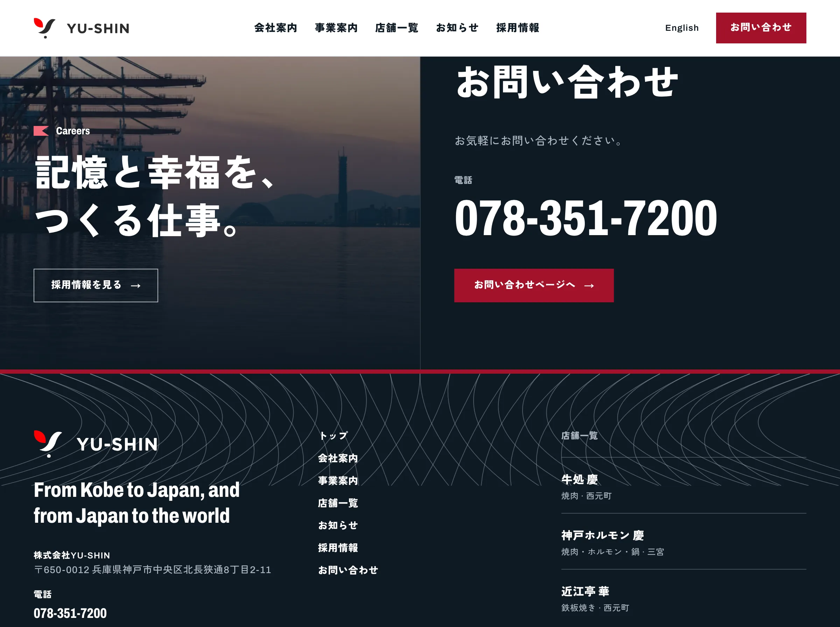Open the 神戸ホルモン 慶 store entry

pyautogui.click(x=684, y=542)
